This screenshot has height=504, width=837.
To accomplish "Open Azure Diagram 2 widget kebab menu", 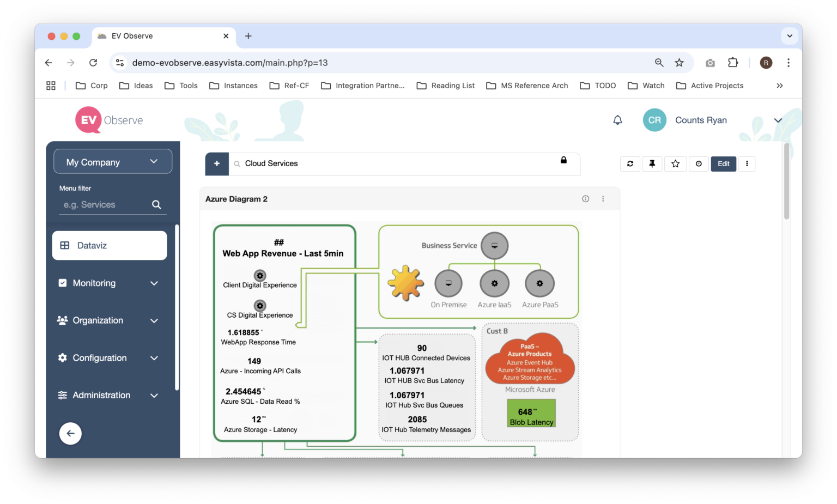I will 603,199.
